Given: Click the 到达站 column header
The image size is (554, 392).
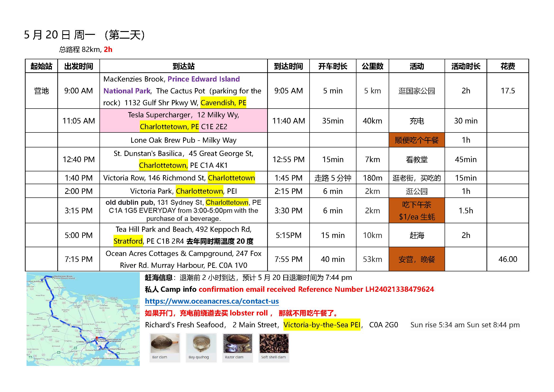Looking at the screenshot, I should 183,66.
